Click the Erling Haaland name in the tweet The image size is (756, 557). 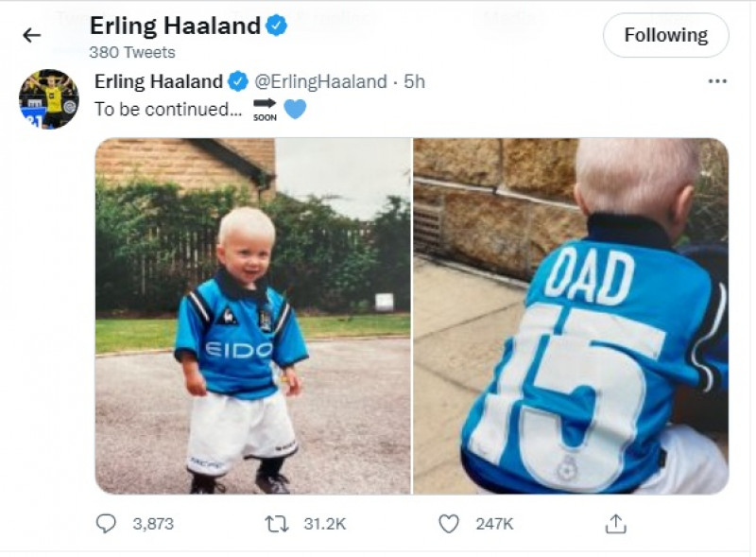pyautogui.click(x=158, y=82)
